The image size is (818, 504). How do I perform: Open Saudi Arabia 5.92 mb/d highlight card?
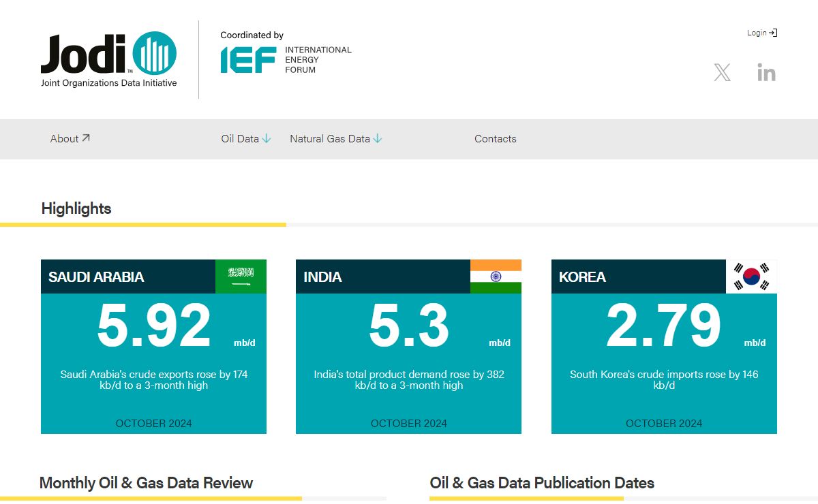(x=153, y=327)
